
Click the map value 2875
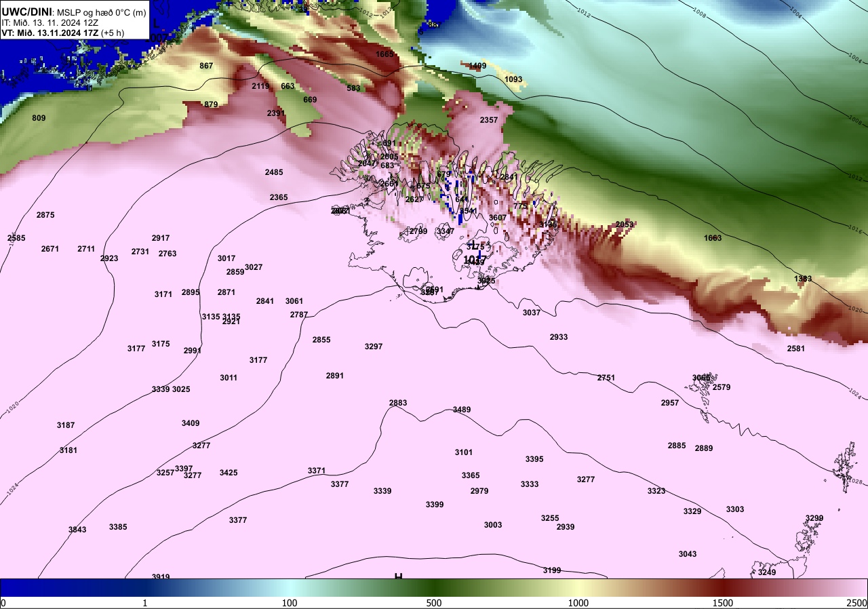[45, 215]
